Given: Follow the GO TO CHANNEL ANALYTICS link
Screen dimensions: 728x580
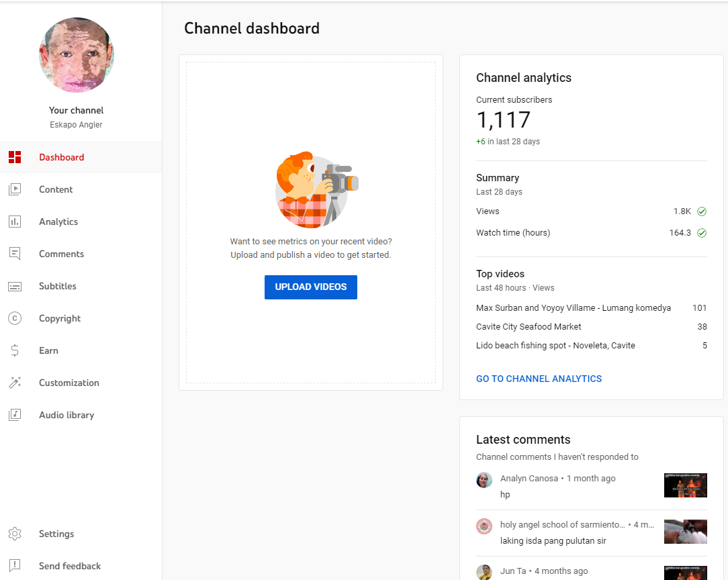Looking at the screenshot, I should tap(539, 379).
